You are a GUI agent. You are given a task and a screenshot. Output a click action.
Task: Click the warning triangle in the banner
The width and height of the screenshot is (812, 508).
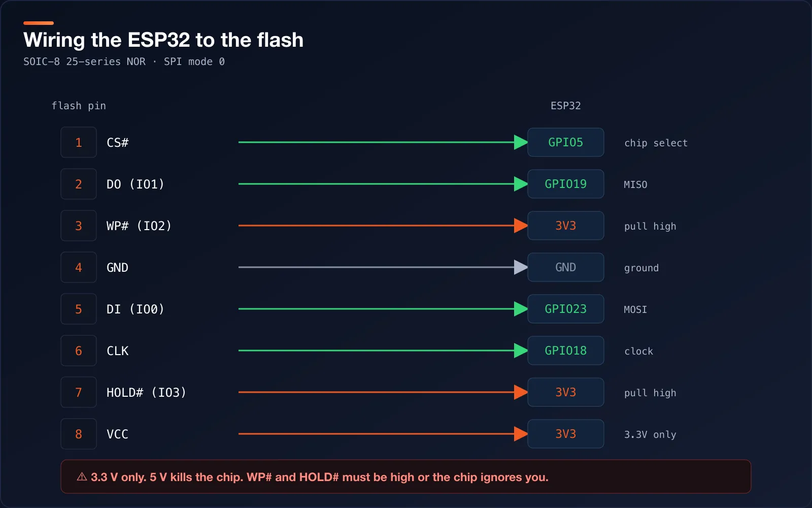click(x=82, y=477)
